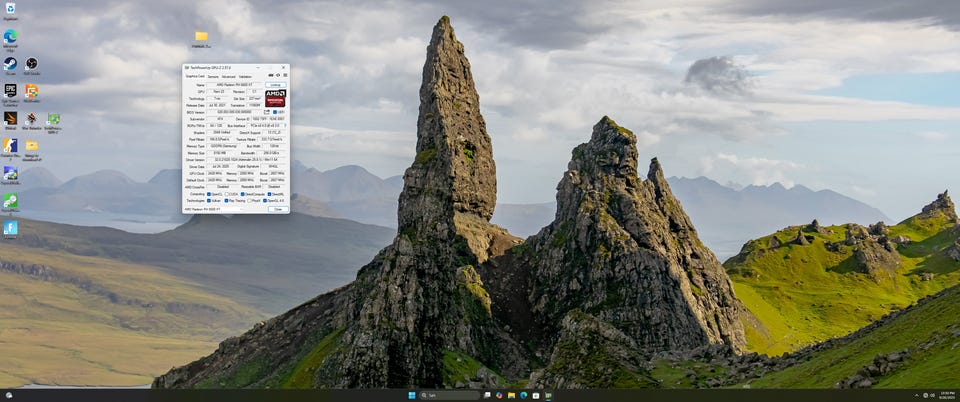Click the Close button in GPU-Z
Screen dimensions: 960x402
tap(276, 209)
